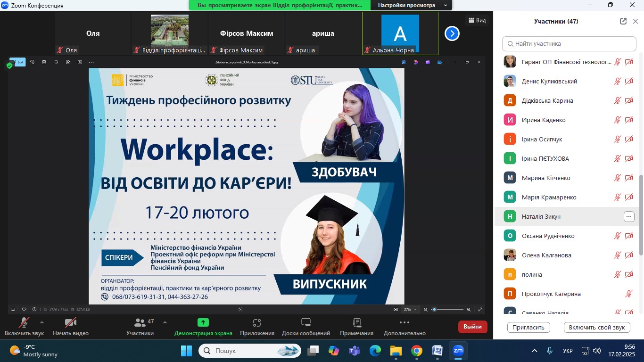
Task: Select participant Оксана Рудніченко
Action: click(x=566, y=236)
